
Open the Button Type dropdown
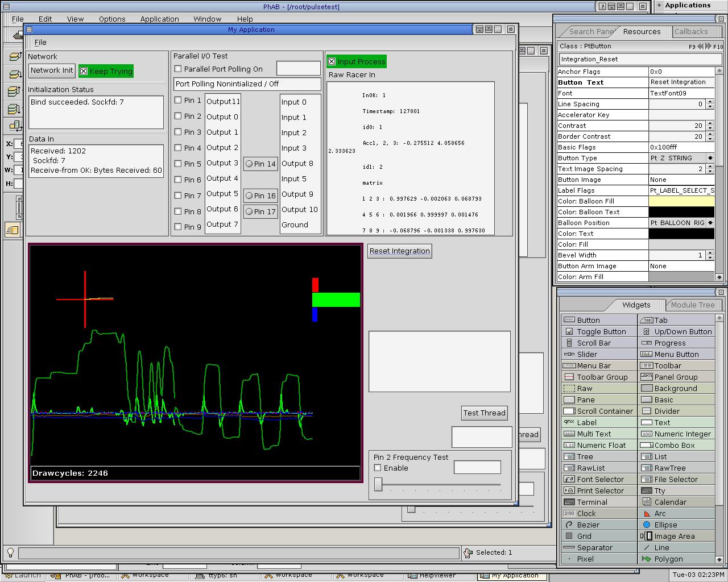point(710,158)
